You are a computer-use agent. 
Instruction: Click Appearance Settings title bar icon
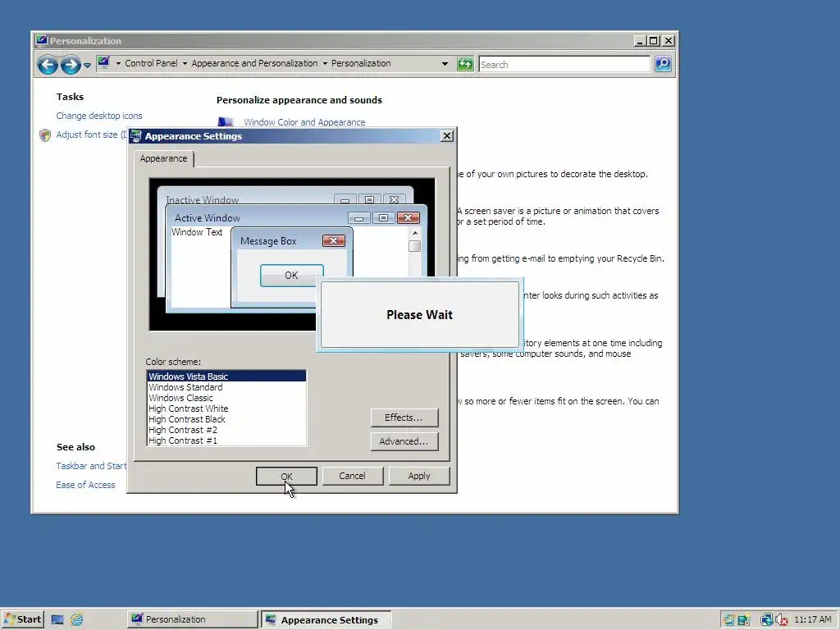136,136
